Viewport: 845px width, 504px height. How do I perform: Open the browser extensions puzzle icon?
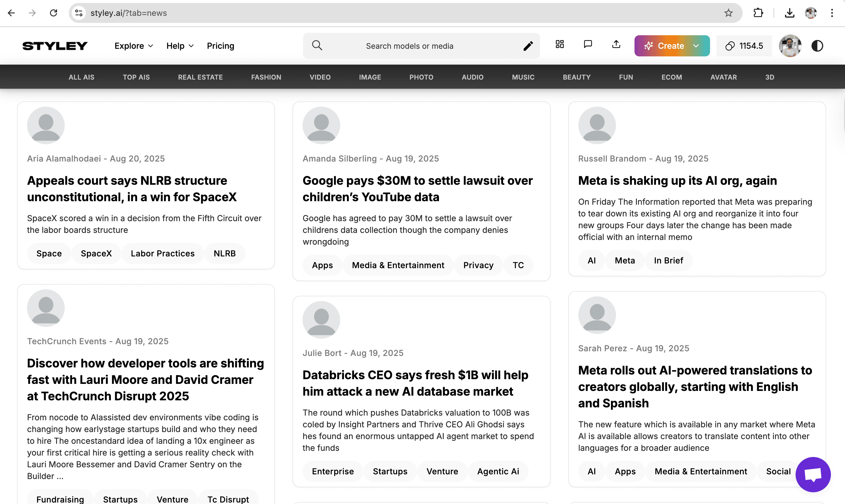tap(758, 13)
